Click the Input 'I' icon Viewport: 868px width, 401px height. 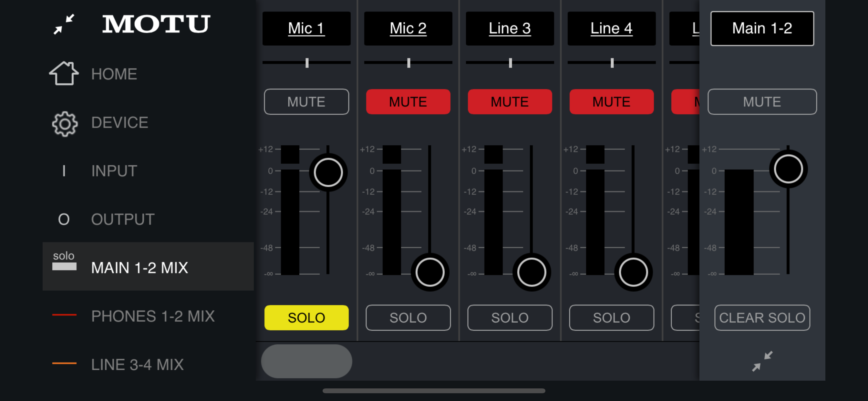coord(64,171)
